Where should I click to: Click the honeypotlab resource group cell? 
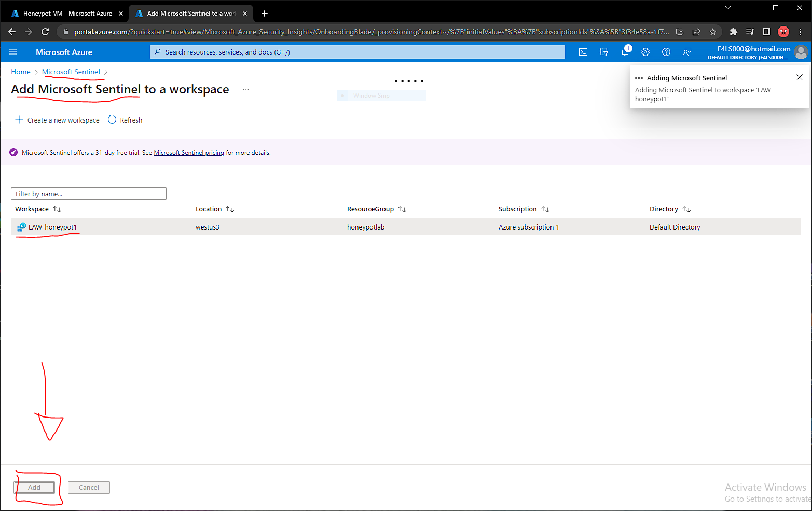tap(366, 227)
